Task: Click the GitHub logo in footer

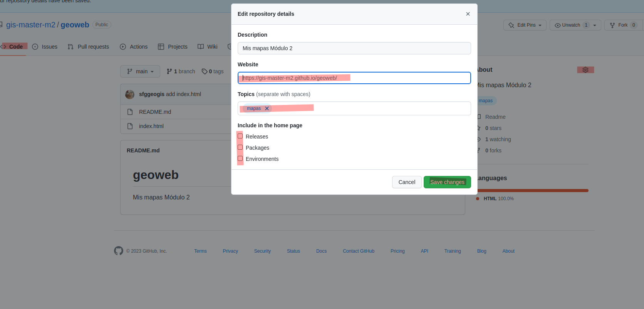Action: click(119, 251)
